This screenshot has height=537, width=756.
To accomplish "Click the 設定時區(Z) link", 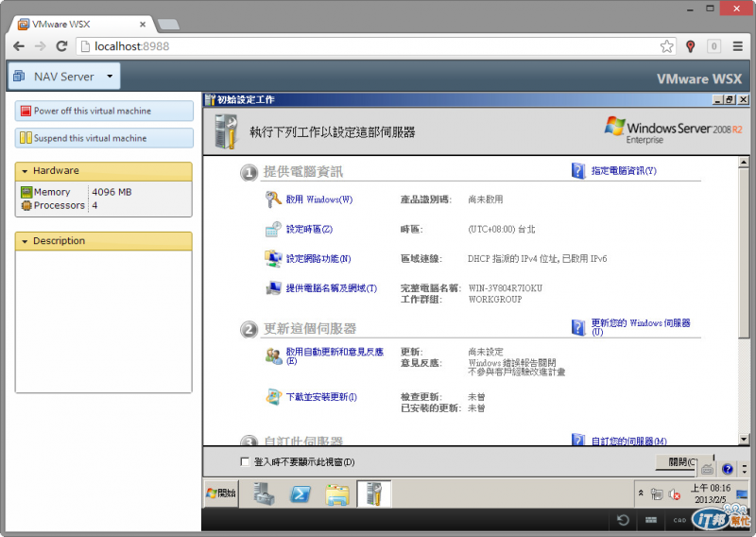I will click(x=309, y=229).
